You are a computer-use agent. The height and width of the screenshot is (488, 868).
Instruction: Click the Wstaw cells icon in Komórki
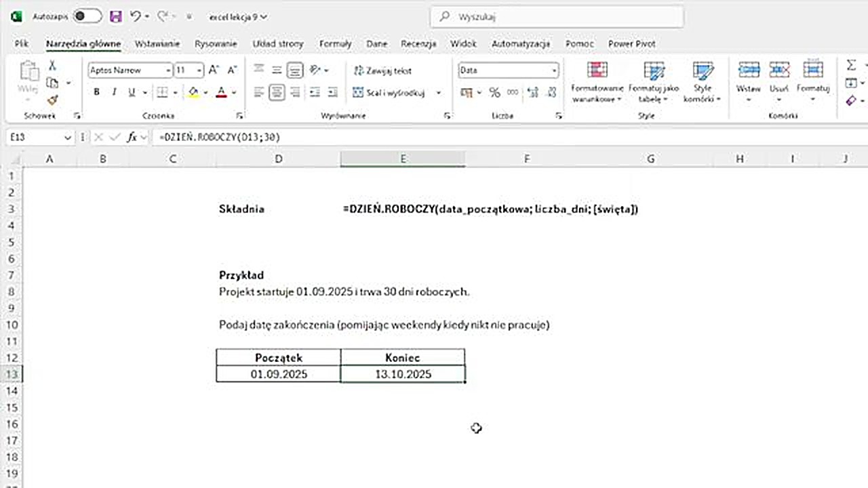pos(749,69)
